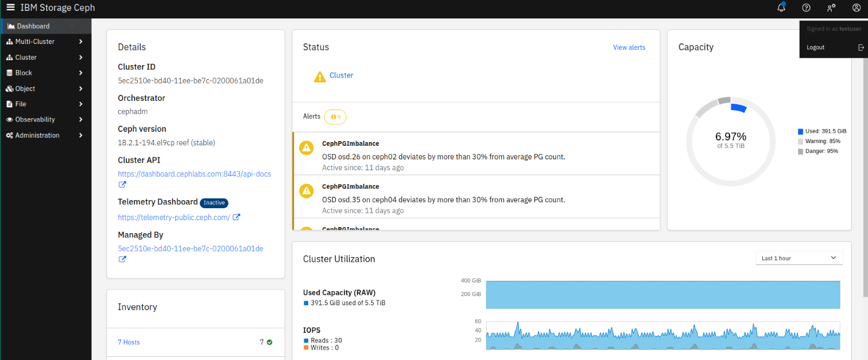The width and height of the screenshot is (868, 360).
Task: Select Observability in the sidebar
Action: [46, 120]
